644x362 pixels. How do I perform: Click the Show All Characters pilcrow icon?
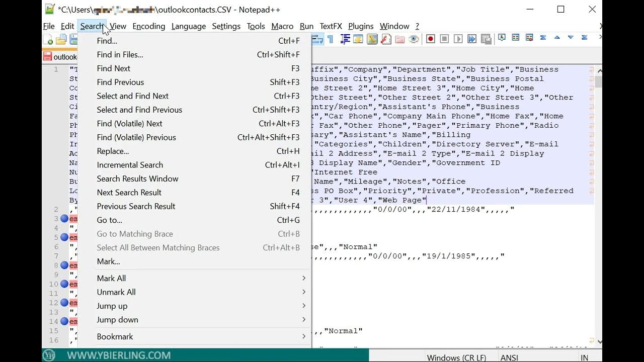[330, 39]
